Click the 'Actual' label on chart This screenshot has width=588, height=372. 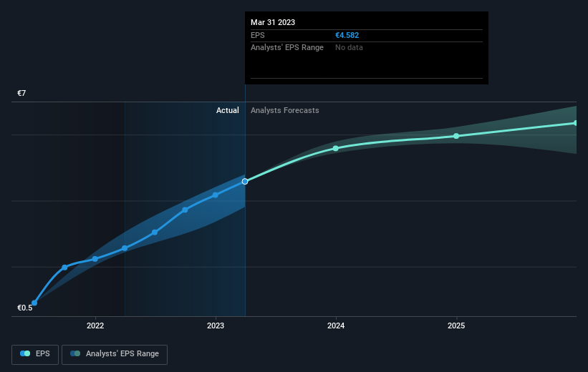pos(227,110)
